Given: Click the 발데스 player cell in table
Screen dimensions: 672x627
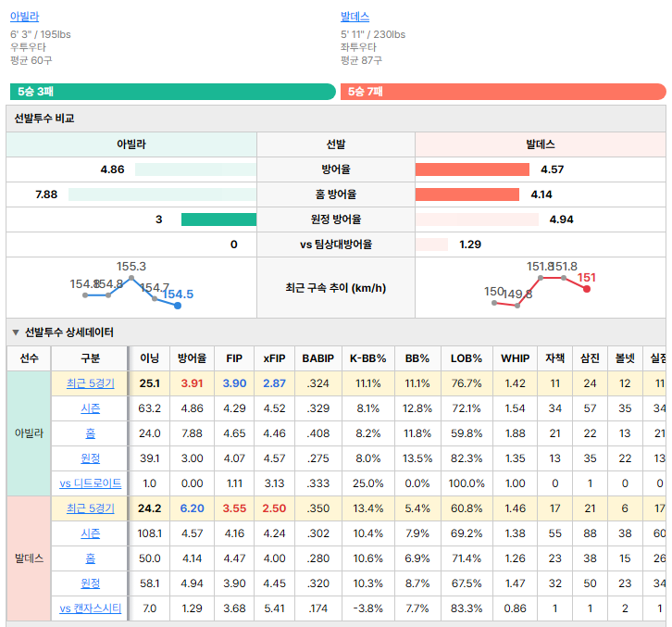Looking at the screenshot, I should pos(29,558).
